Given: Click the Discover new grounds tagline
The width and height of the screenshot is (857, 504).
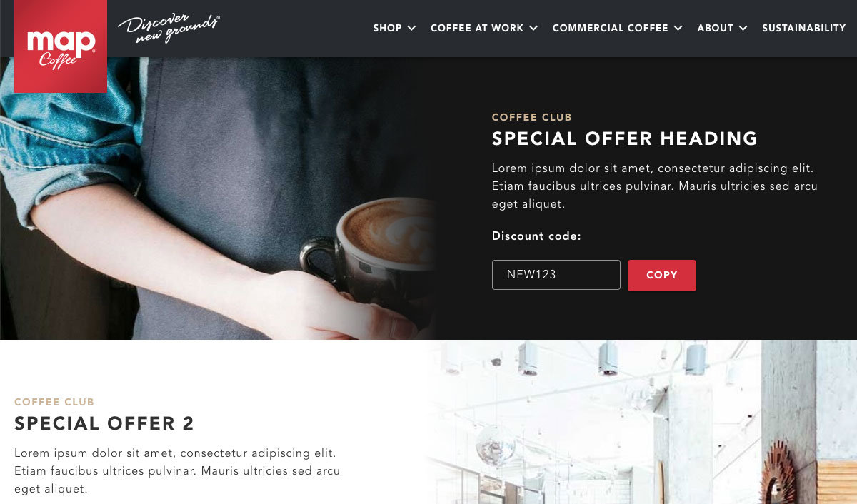Looking at the screenshot, I should tap(169, 29).
